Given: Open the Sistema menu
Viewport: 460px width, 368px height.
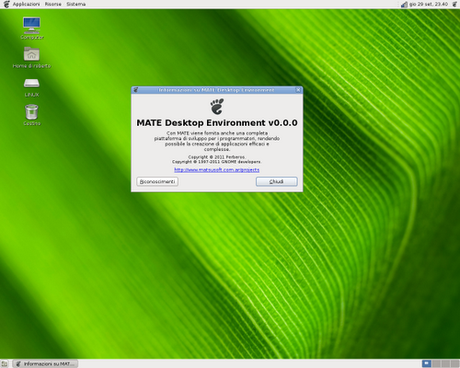Looking at the screenshot, I should tap(76, 4).
